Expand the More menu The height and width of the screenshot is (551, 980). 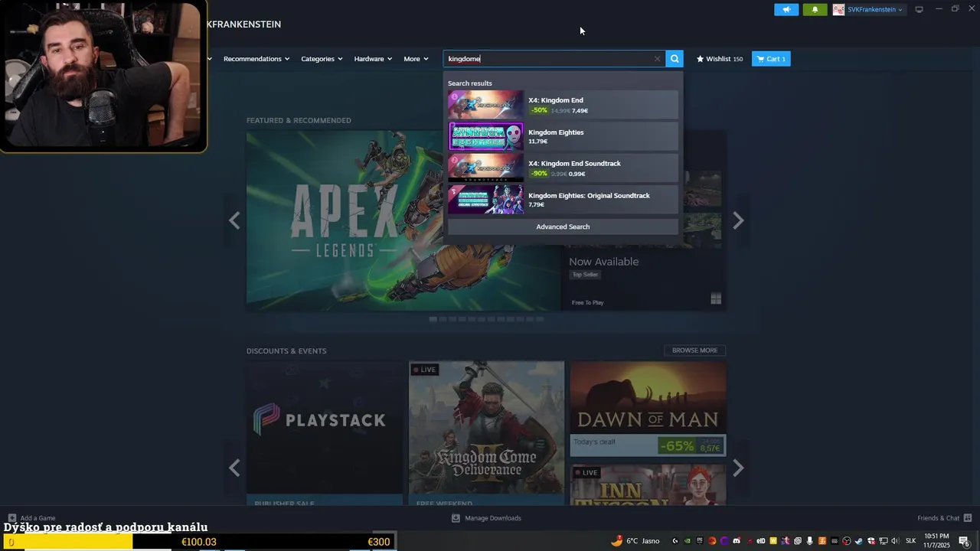(x=416, y=59)
